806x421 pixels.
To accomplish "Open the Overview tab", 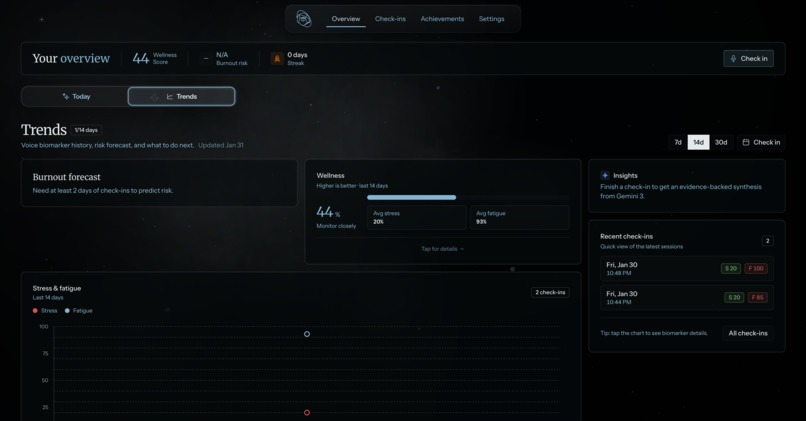I will (345, 19).
